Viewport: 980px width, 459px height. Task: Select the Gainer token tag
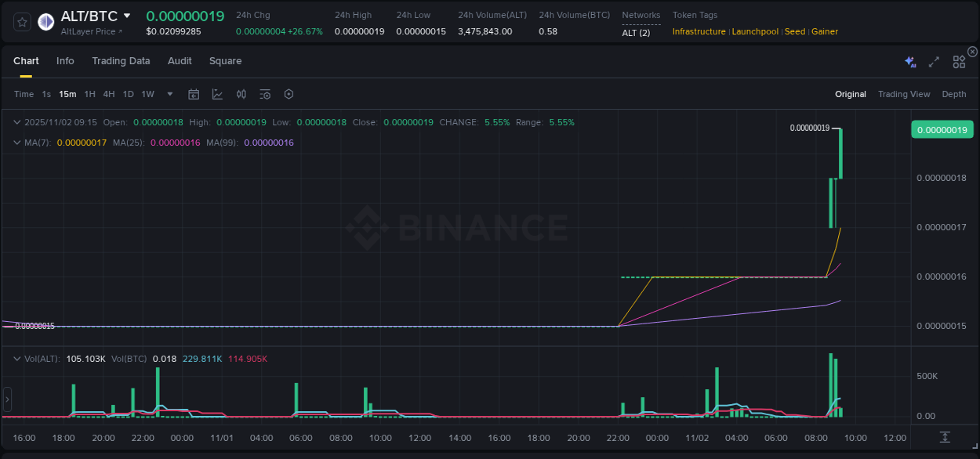(x=825, y=31)
